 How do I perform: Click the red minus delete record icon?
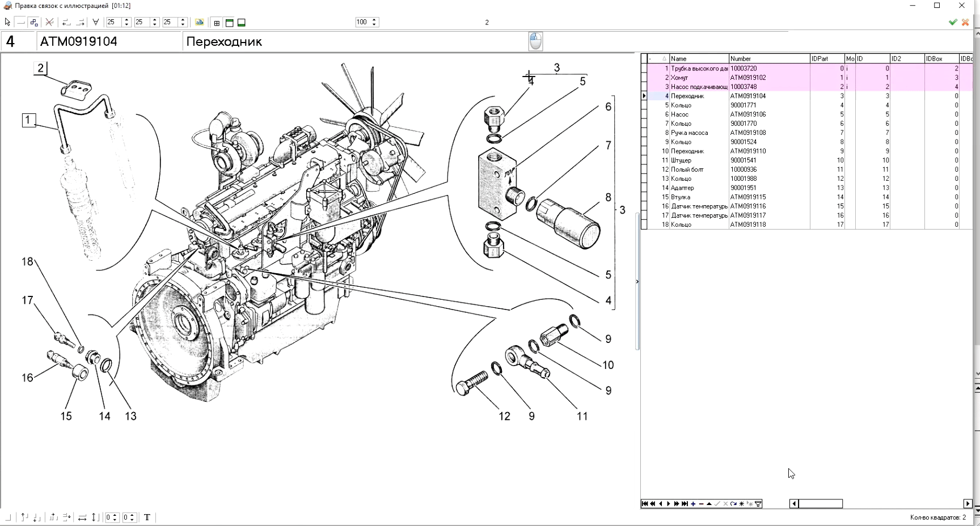pyautogui.click(x=701, y=504)
